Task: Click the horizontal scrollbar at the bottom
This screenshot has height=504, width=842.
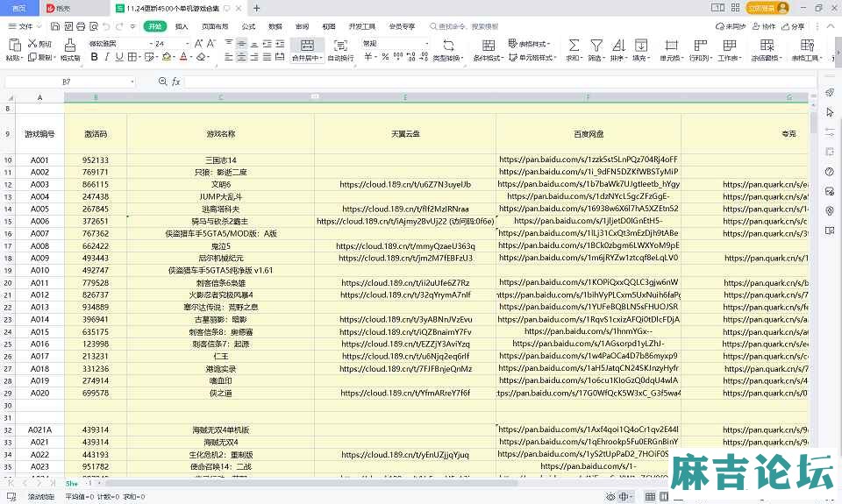Action: 311,483
